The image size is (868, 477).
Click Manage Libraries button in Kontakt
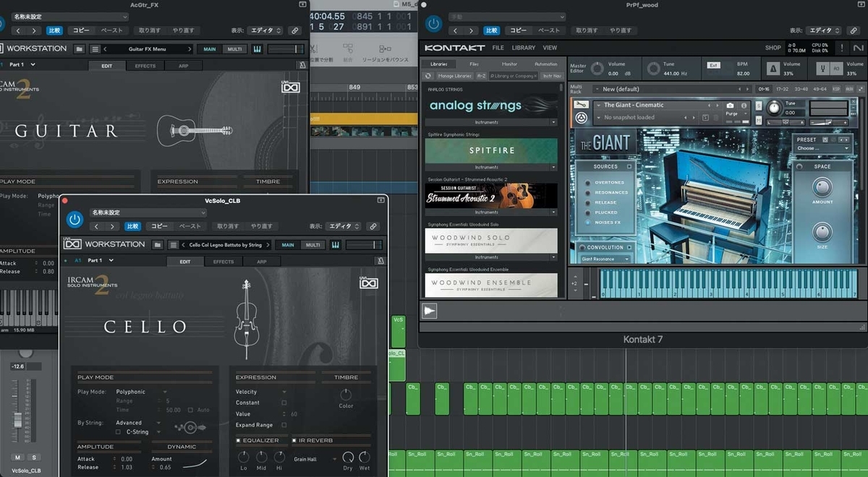[x=454, y=76]
